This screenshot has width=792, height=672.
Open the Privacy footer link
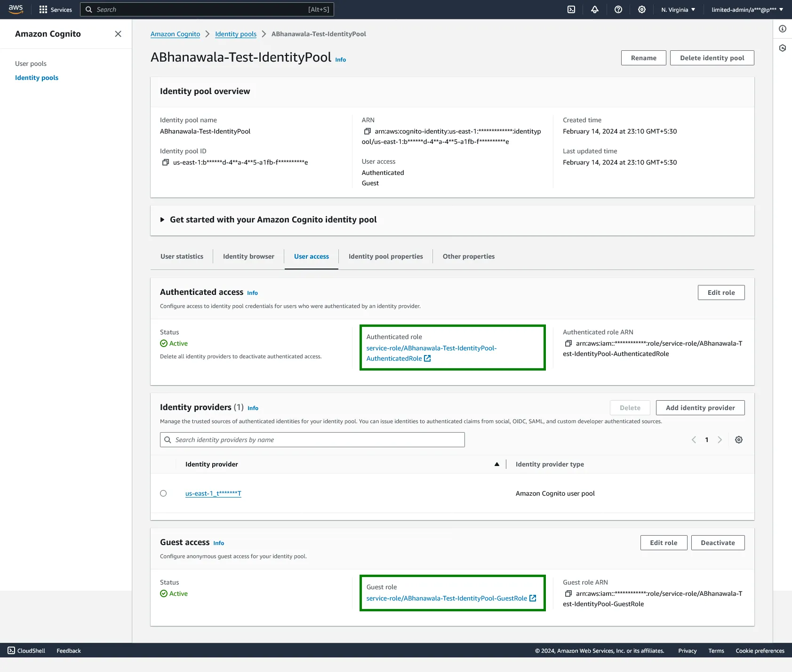pyautogui.click(x=687, y=651)
